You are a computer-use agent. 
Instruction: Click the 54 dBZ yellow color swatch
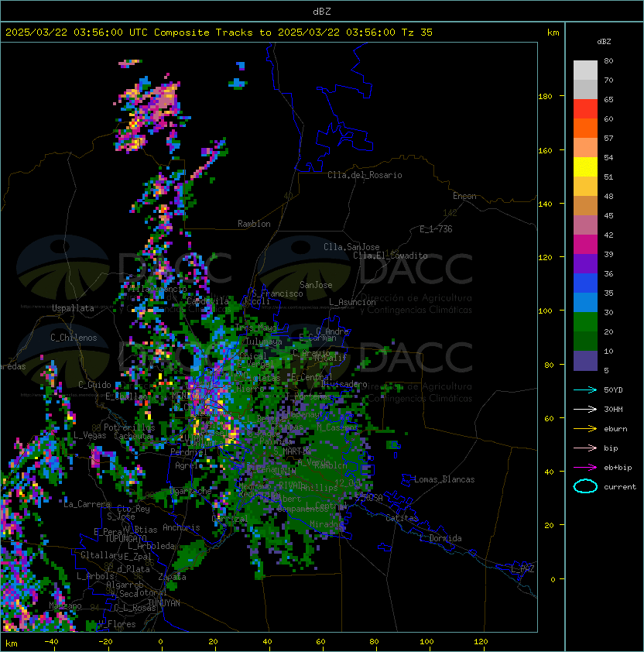pos(585,167)
